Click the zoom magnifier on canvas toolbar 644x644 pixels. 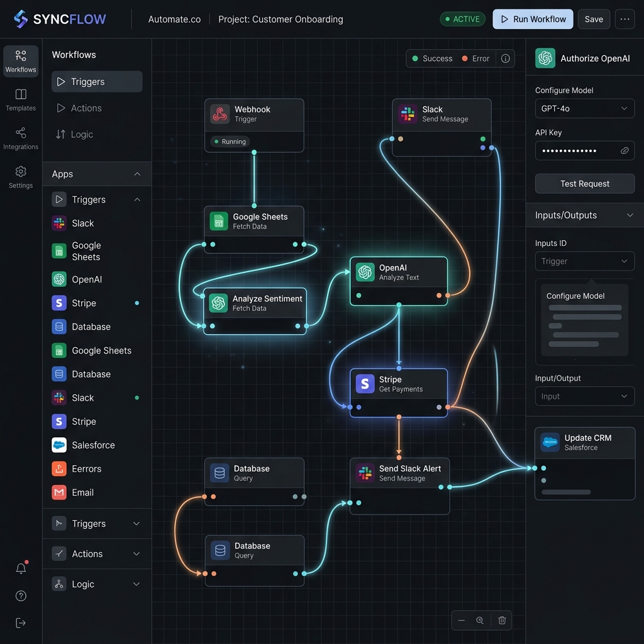(x=479, y=620)
